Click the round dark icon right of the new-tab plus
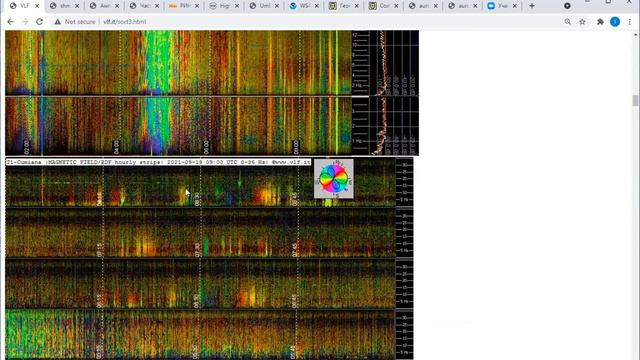 567,6
